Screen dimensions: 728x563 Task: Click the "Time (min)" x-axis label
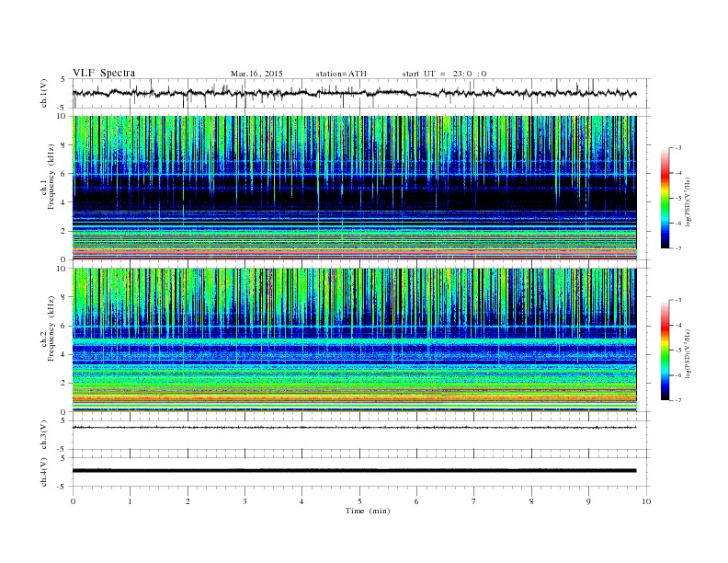tap(368, 511)
